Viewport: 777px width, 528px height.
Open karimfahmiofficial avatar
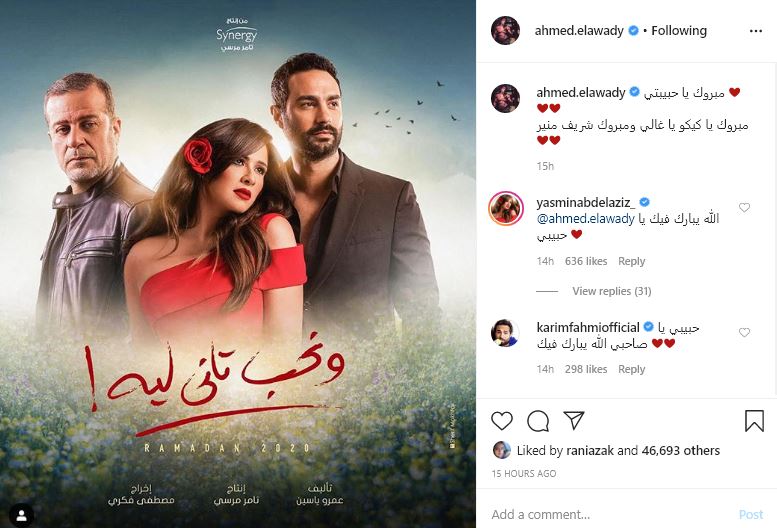click(x=505, y=332)
